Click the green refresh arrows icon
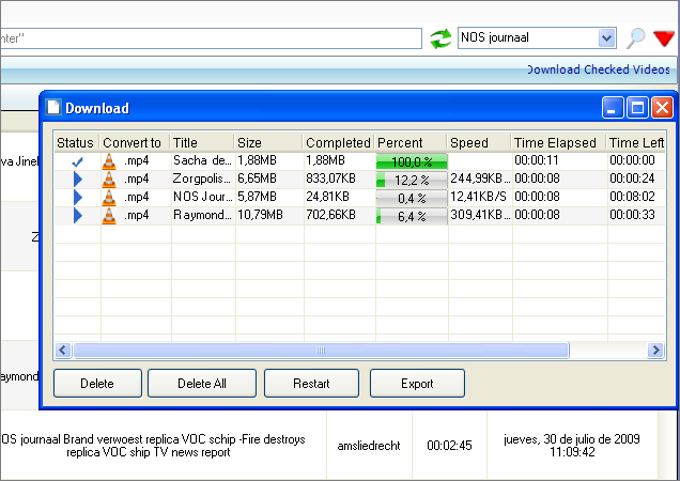 click(x=441, y=39)
